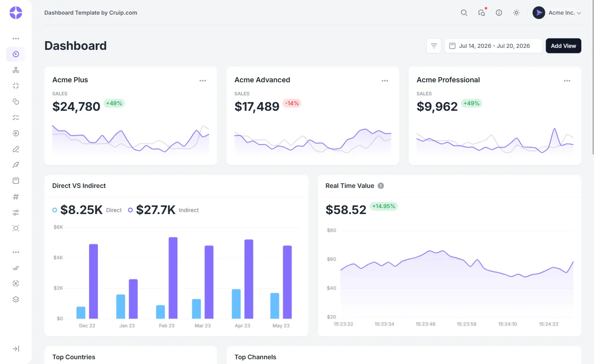Click the Acme Professional card title

tap(448, 80)
